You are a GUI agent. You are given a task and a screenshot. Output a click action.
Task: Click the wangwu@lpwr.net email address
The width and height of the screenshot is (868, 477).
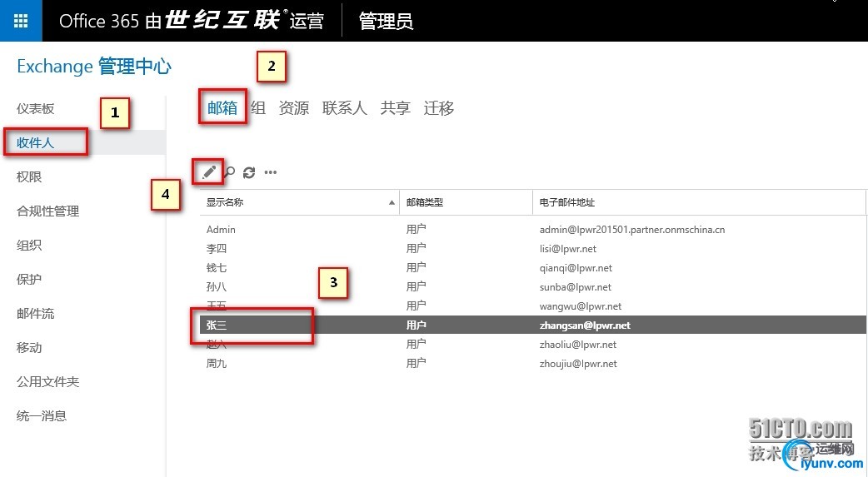(580, 306)
